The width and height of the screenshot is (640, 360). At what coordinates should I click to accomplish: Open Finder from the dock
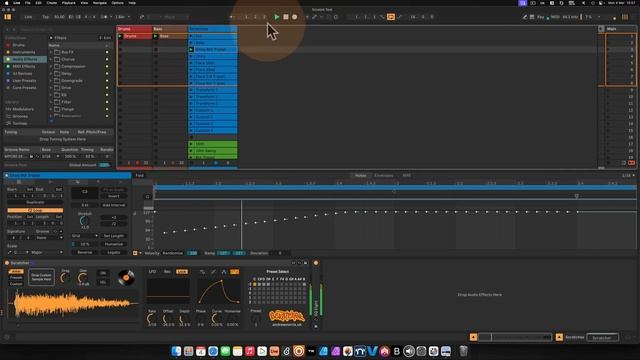(x=176, y=351)
